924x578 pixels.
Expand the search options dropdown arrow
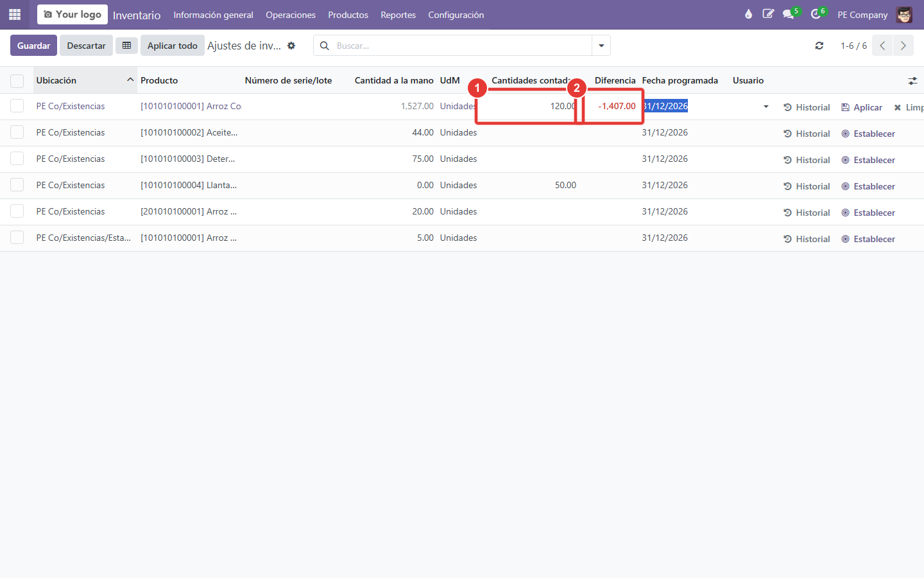pos(601,46)
